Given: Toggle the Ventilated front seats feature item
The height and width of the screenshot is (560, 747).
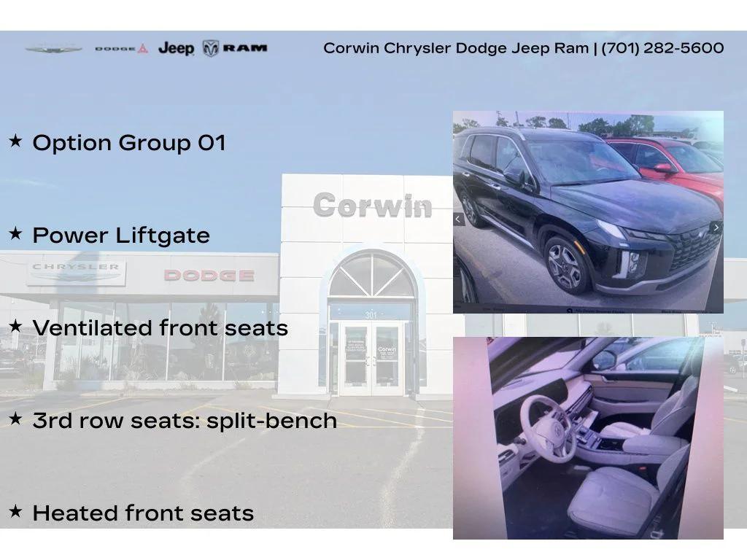Looking at the screenshot, I should (160, 327).
